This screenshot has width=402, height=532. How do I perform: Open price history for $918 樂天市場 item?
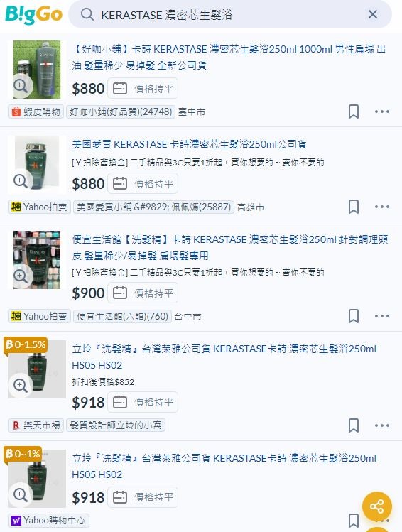[143, 403]
